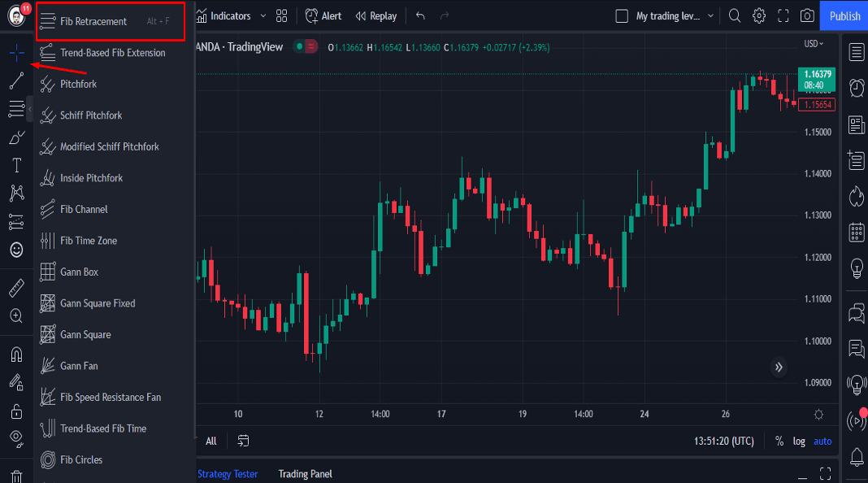Choose Gann Box from drawing list

click(79, 272)
